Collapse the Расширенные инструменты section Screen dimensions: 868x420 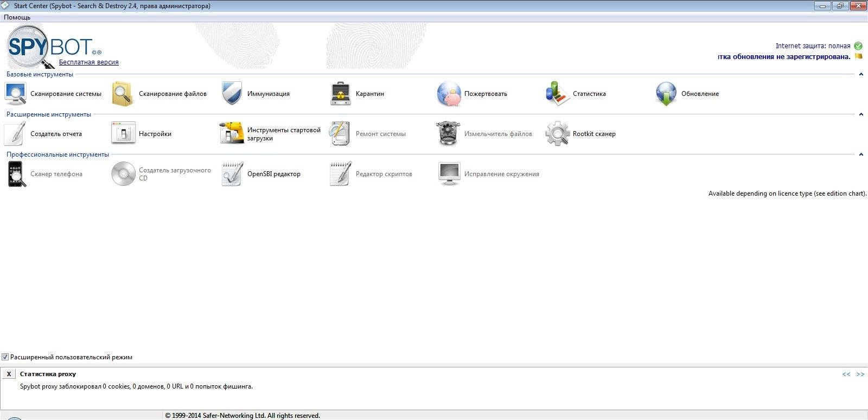[861, 114]
